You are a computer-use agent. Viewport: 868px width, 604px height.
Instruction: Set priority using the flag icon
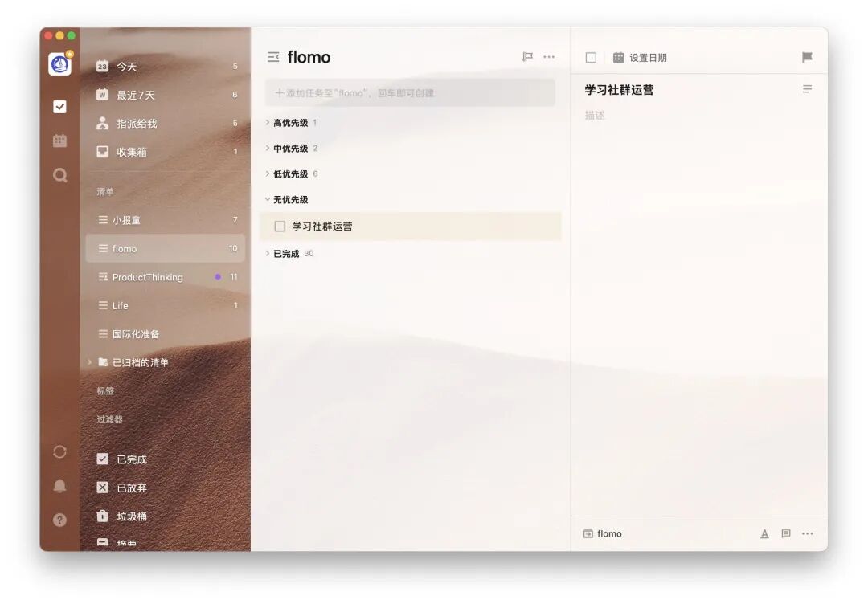click(x=807, y=57)
